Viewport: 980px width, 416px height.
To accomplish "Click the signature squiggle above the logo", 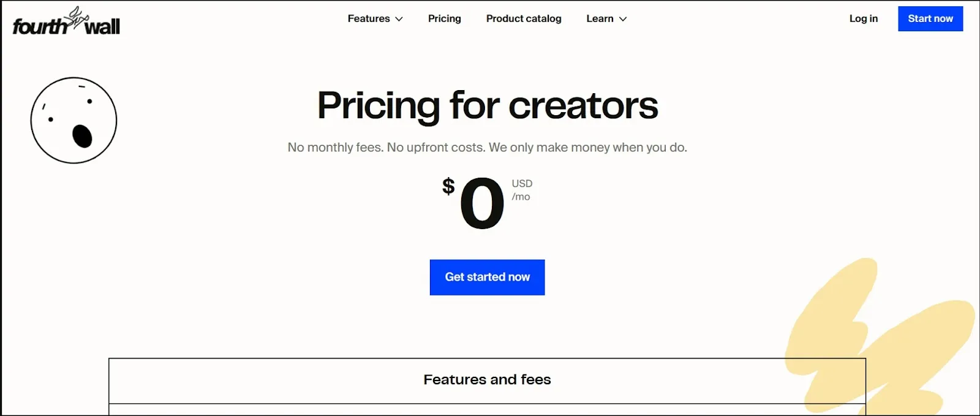I will 78,17.
